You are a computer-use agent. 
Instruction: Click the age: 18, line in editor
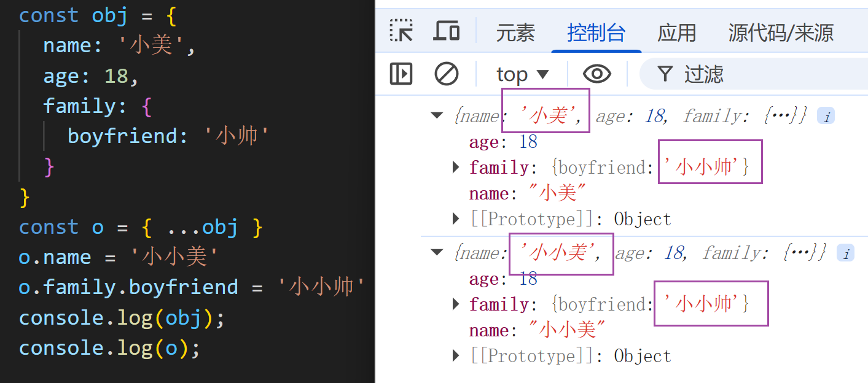(x=92, y=76)
